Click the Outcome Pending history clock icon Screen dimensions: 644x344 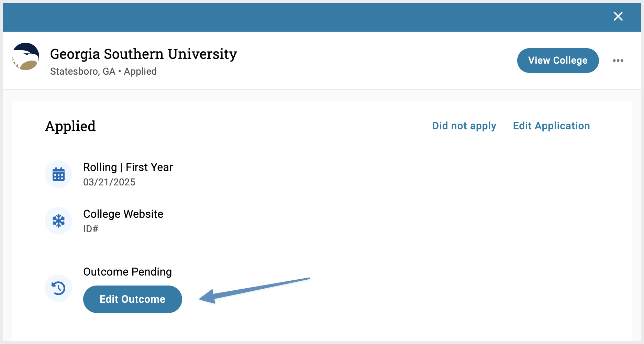click(x=58, y=288)
